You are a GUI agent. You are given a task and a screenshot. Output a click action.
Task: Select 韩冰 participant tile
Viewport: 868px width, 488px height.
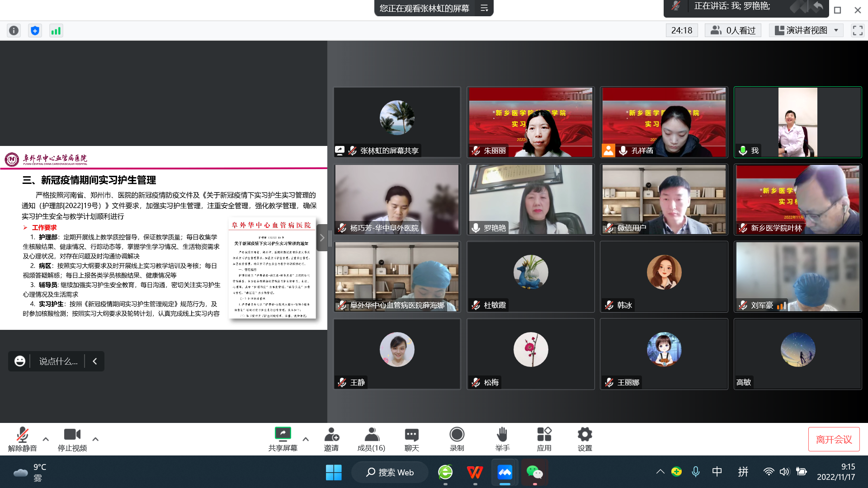point(664,277)
